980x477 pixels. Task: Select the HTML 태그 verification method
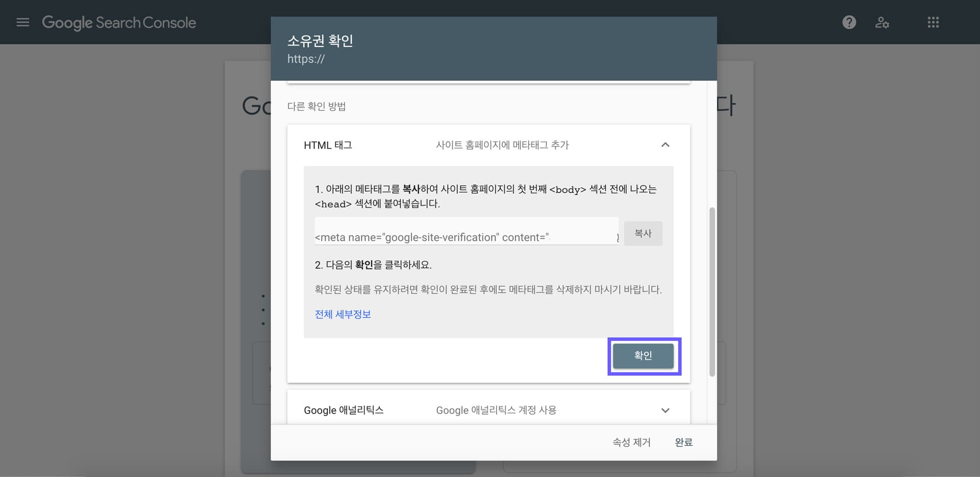point(328,145)
